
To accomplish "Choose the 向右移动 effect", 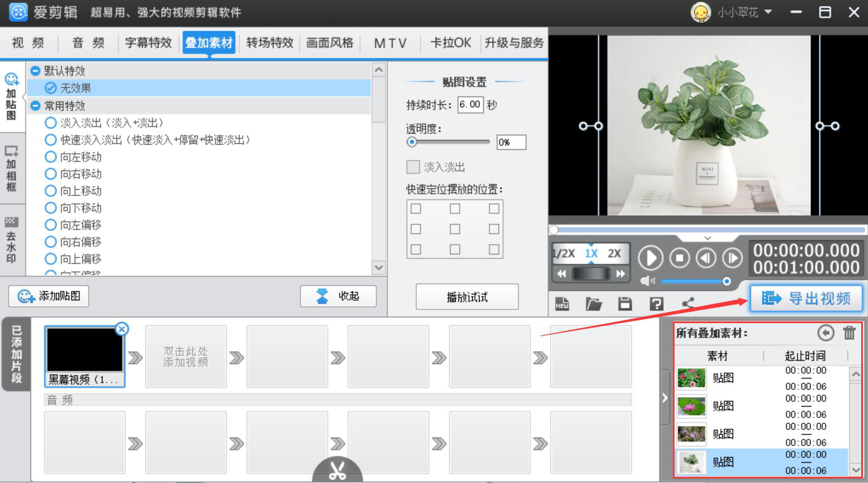I will click(x=50, y=173).
